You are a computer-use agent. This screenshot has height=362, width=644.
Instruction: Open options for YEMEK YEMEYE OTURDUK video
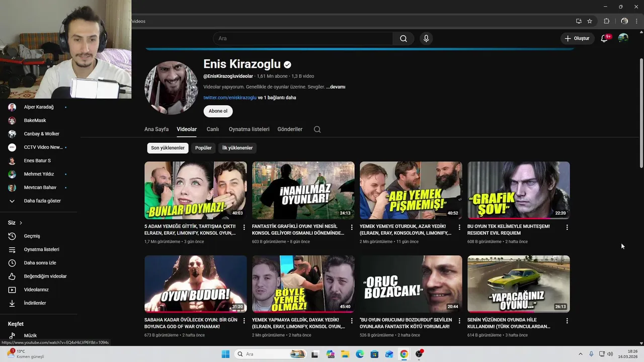pyautogui.click(x=459, y=227)
